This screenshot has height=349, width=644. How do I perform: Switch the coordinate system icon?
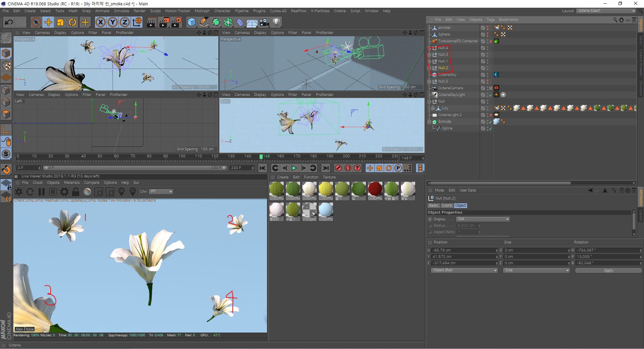pos(137,22)
